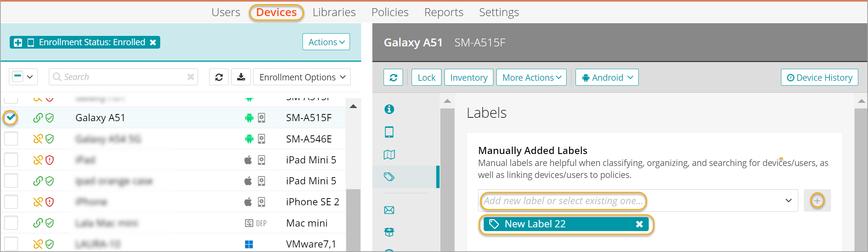This screenshot has height=252, width=868.
Task: Refresh the Galaxy A51 device details
Action: click(393, 77)
